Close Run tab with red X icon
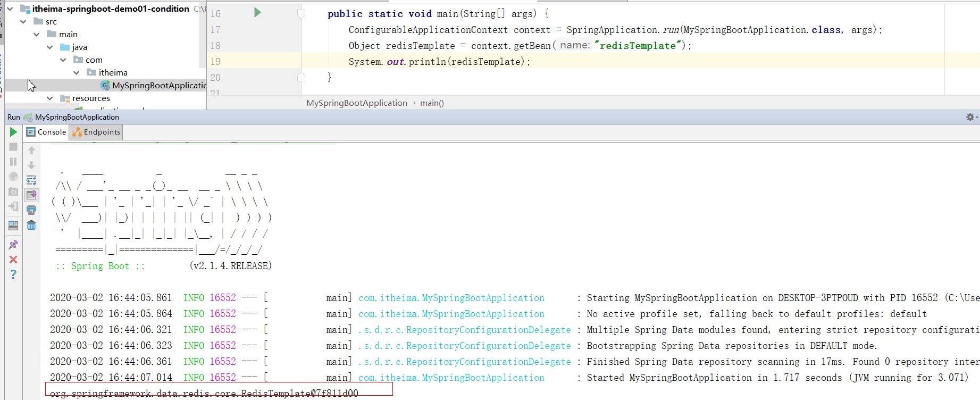Viewport: 980px width, 400px height. [x=13, y=260]
